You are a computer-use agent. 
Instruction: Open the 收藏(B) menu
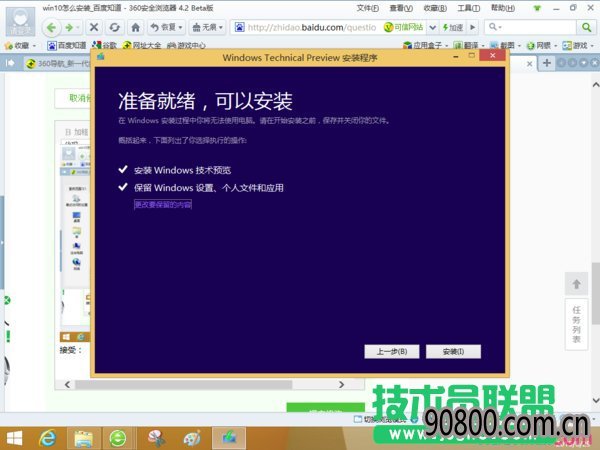435,8
